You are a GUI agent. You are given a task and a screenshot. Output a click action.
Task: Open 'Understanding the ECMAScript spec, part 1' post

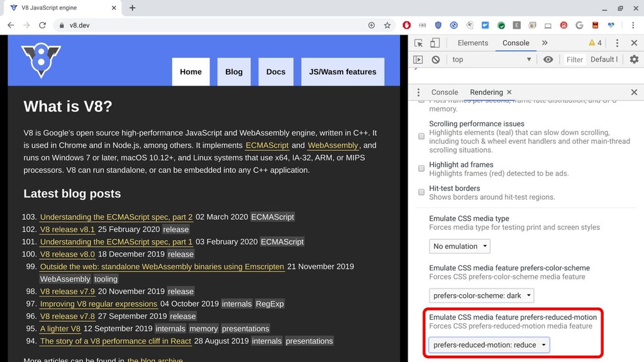click(116, 242)
